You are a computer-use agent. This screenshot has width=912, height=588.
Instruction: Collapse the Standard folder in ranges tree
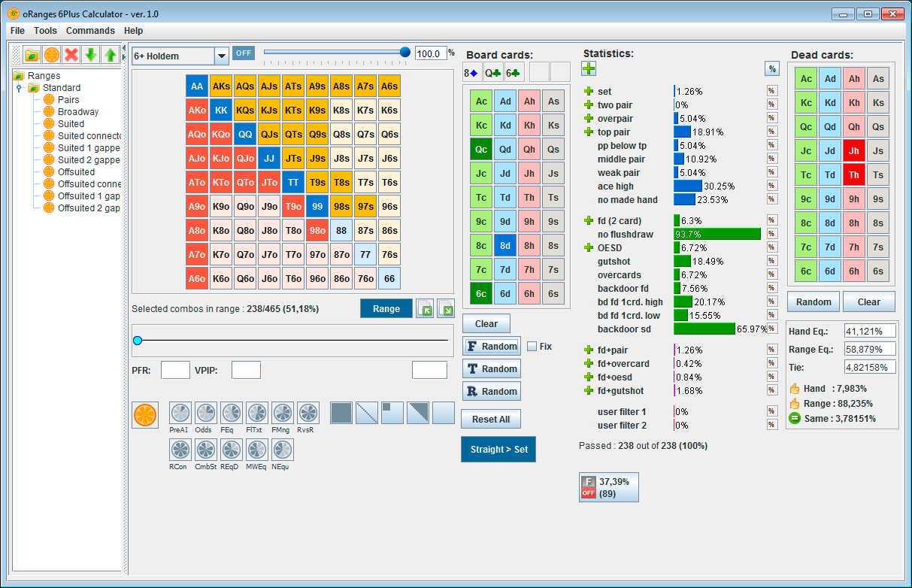point(20,88)
